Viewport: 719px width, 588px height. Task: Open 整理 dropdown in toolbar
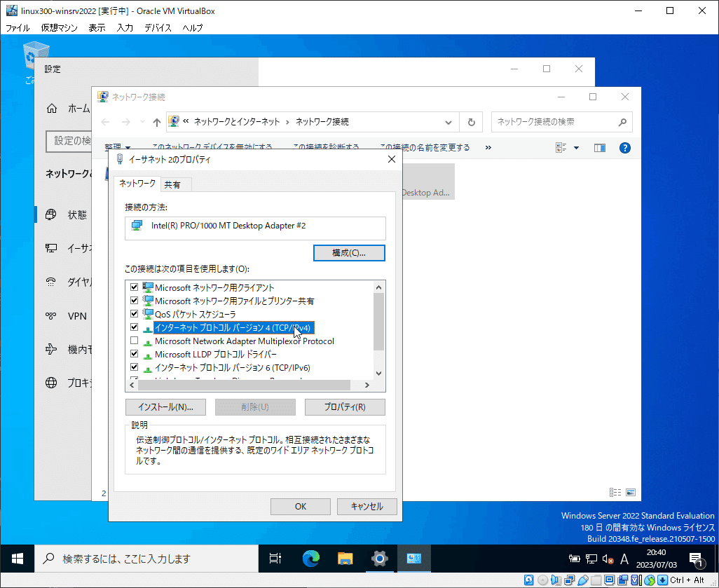118,148
